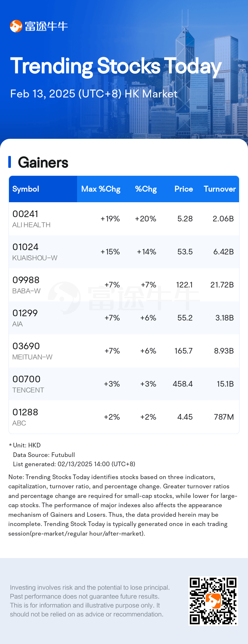Sort by the Turnover column header
Viewport: 248px width, 644px height.
tap(220, 189)
